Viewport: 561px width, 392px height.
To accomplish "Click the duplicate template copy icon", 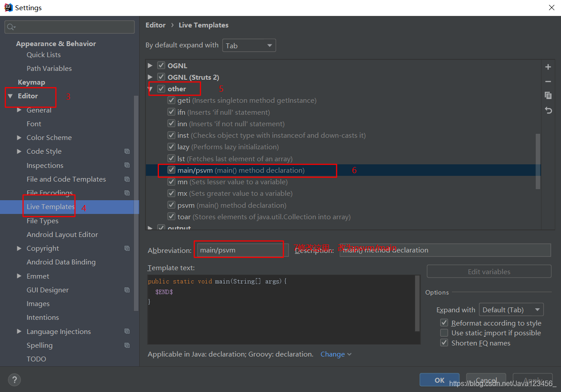I will 548,95.
